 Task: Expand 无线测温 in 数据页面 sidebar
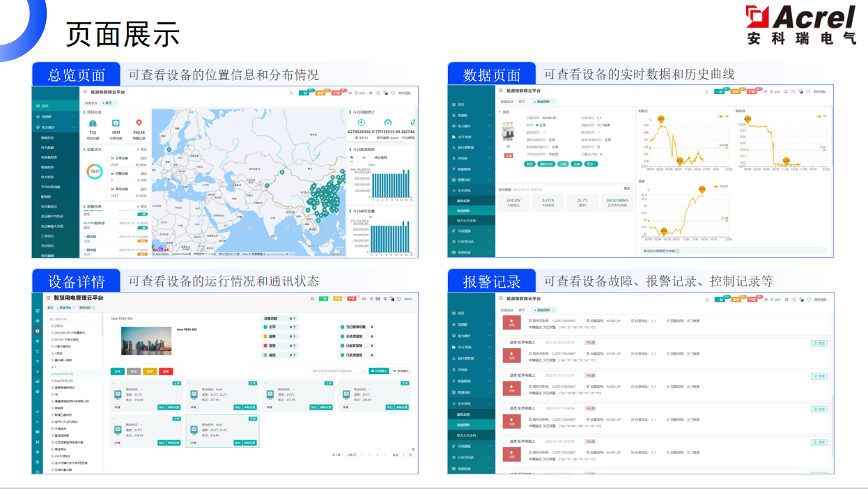[x=471, y=231]
